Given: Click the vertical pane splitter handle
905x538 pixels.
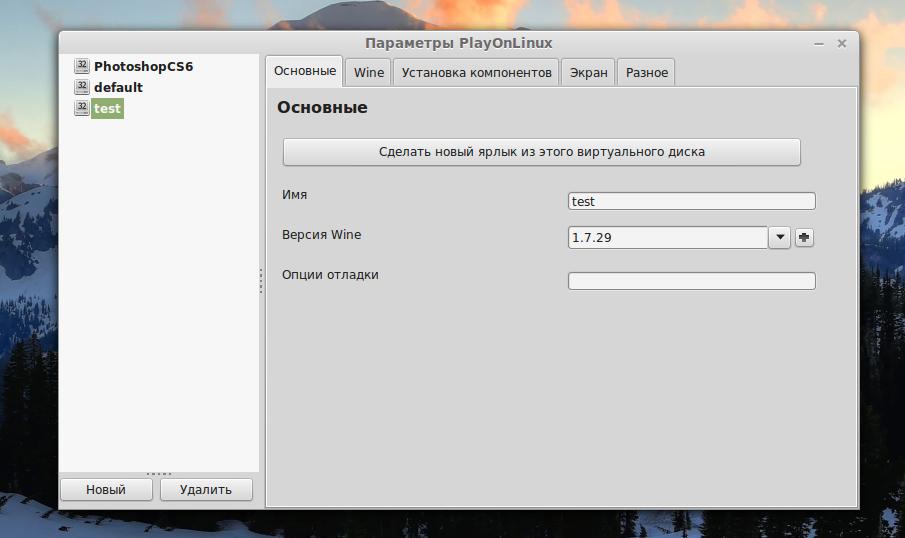Looking at the screenshot, I should 261,281.
